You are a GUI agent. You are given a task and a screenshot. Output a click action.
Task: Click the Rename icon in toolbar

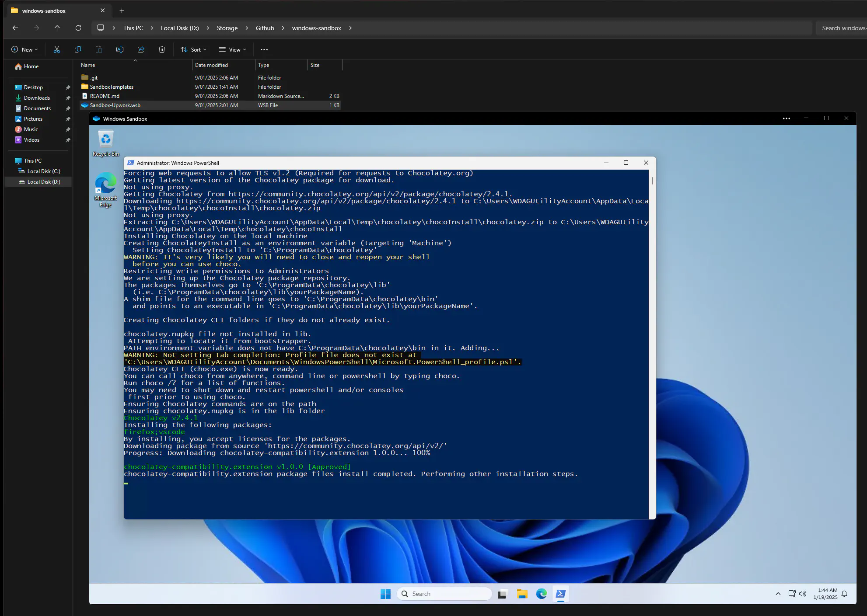(x=119, y=49)
